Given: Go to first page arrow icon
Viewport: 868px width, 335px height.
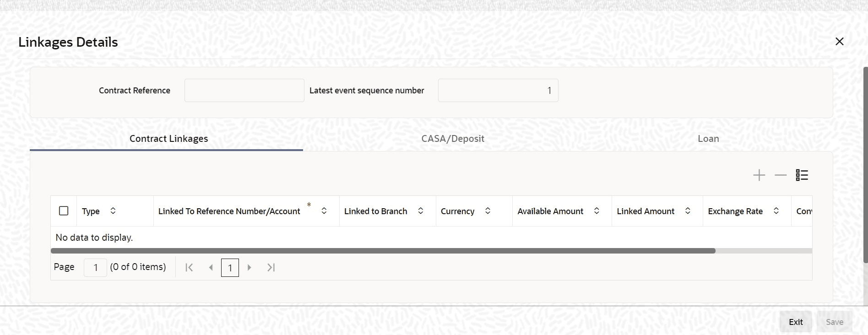Looking at the screenshot, I should point(189,267).
